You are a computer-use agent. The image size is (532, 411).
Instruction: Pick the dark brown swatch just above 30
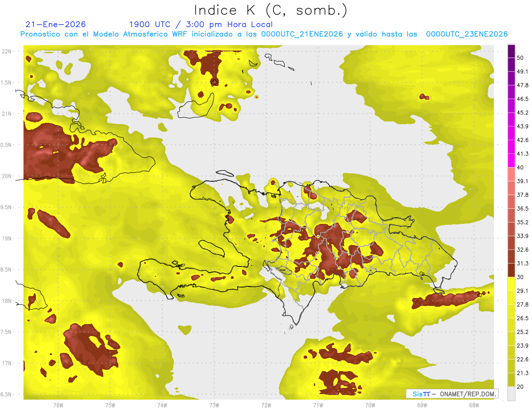(511, 270)
